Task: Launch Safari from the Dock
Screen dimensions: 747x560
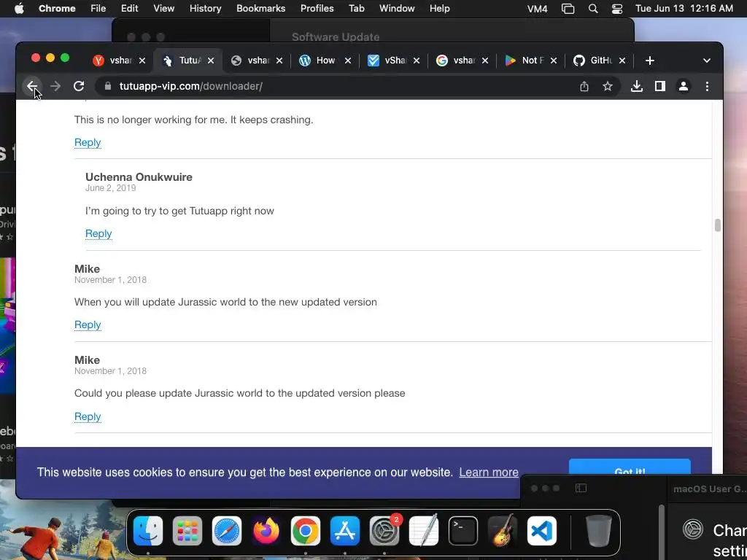Action: pos(227,531)
